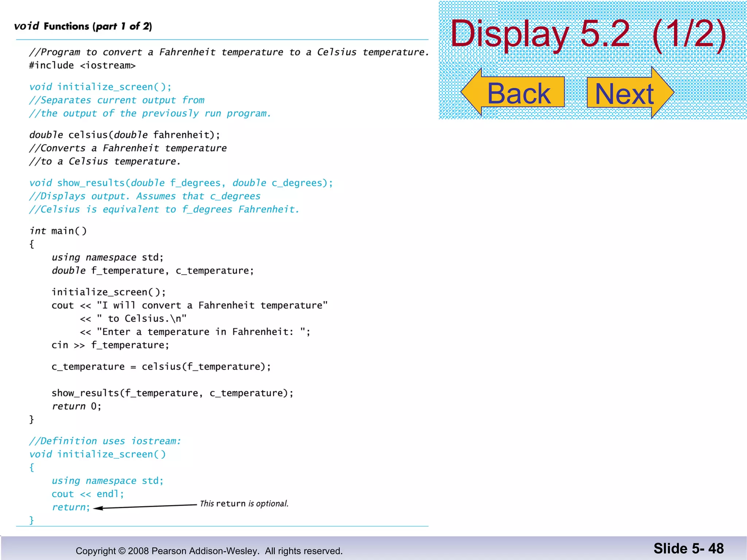Click the 'cout << endl;' line
This screenshot has height=560, width=747.
tap(88, 494)
